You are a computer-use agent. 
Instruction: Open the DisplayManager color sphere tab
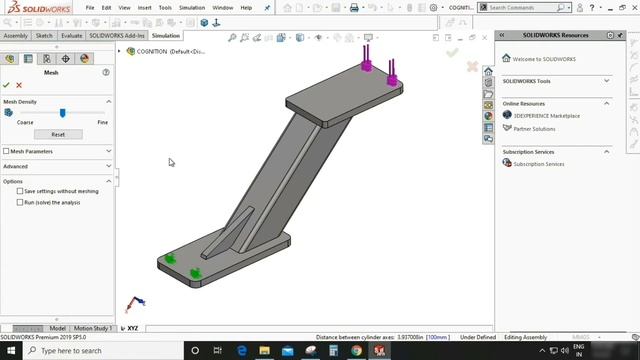click(x=84, y=59)
